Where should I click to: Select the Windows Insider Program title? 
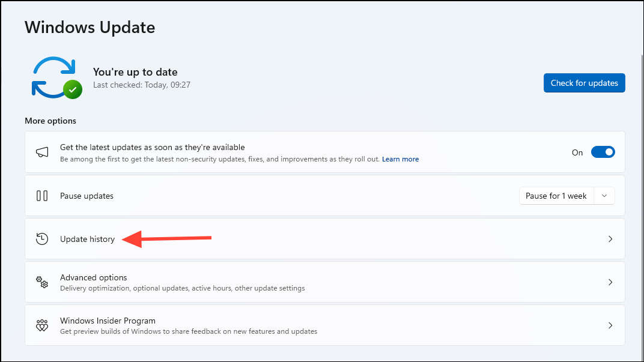[108, 321]
